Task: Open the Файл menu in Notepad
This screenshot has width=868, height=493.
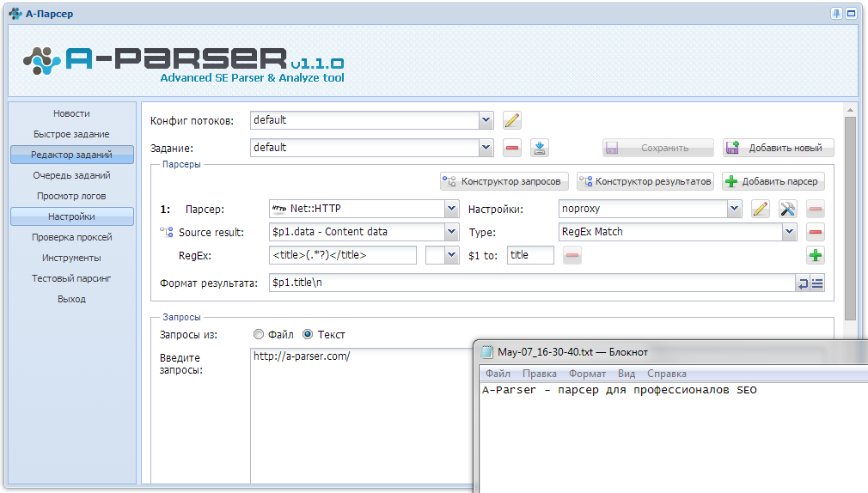Action: [498, 374]
